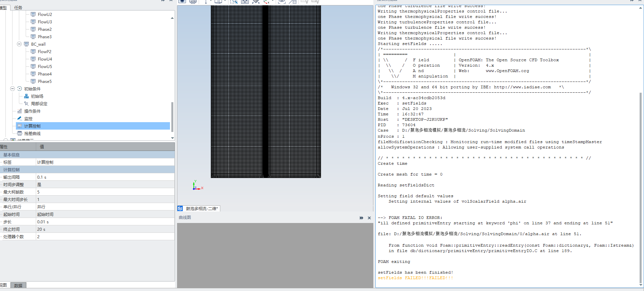This screenshot has width=644, height=291.
Task: Click the console output scroll-up arrow
Action: [x=641, y=8]
